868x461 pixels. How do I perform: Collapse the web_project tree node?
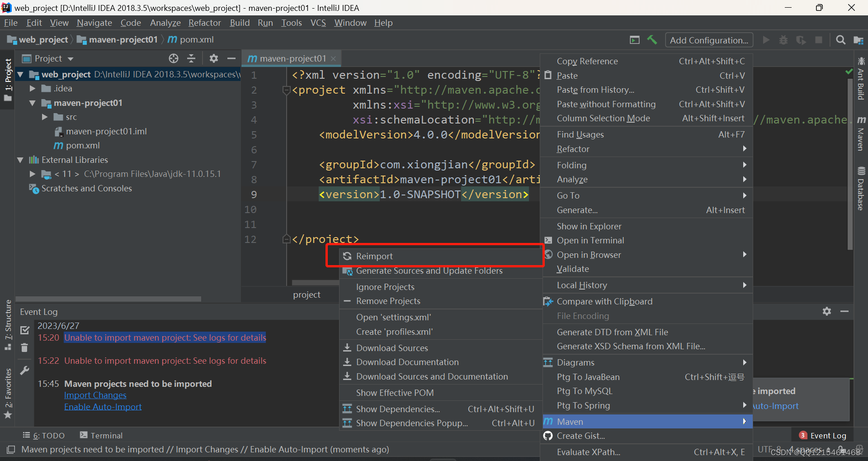point(20,74)
